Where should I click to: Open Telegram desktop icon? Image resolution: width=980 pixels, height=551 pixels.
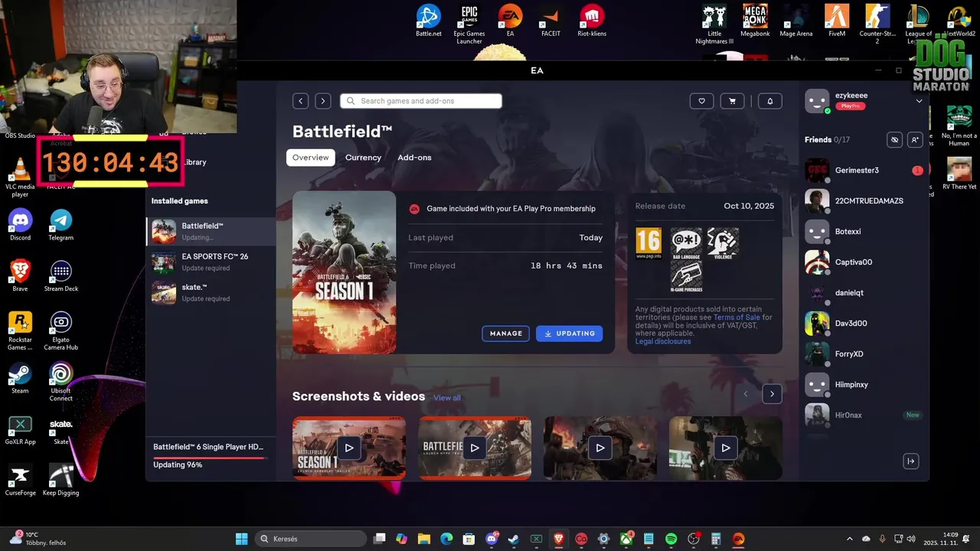pyautogui.click(x=61, y=225)
